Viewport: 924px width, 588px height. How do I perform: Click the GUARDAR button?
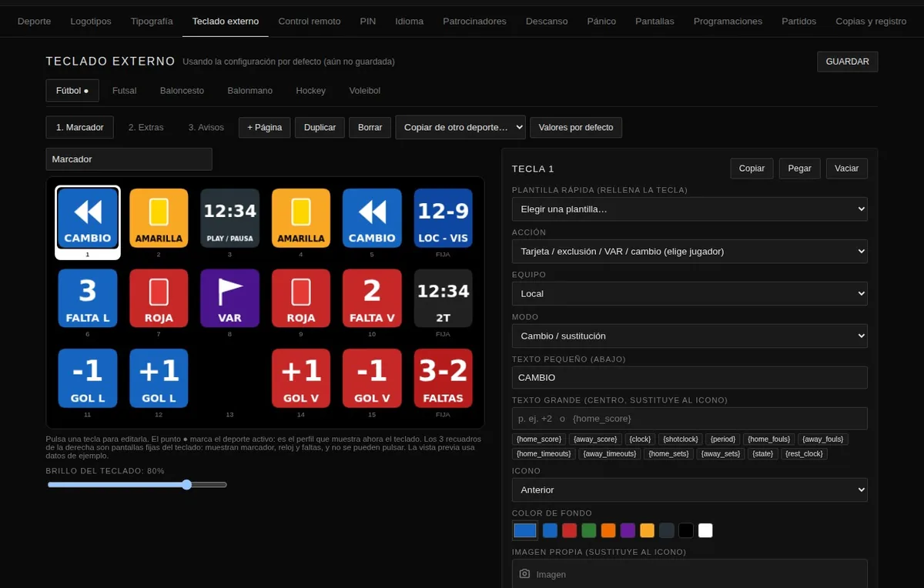tap(847, 62)
